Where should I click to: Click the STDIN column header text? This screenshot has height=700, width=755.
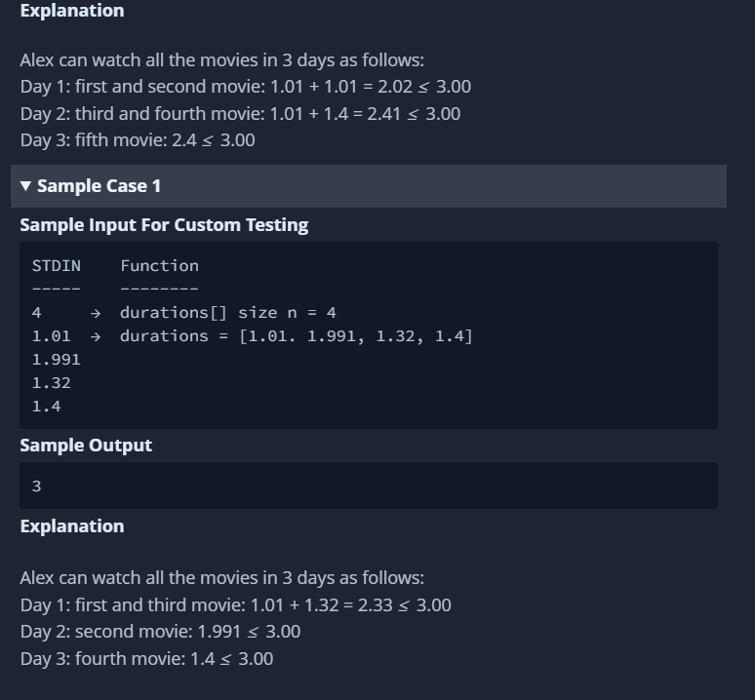57,266
